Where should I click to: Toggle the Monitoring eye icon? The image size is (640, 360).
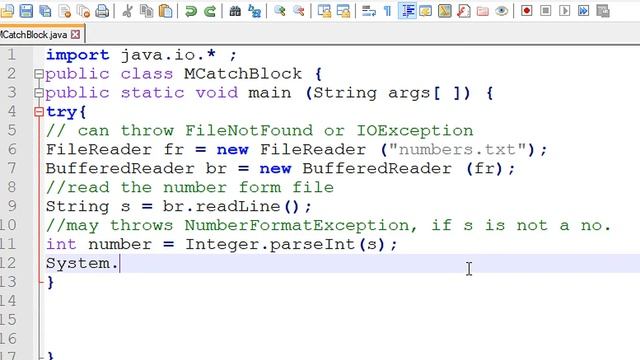[502, 11]
